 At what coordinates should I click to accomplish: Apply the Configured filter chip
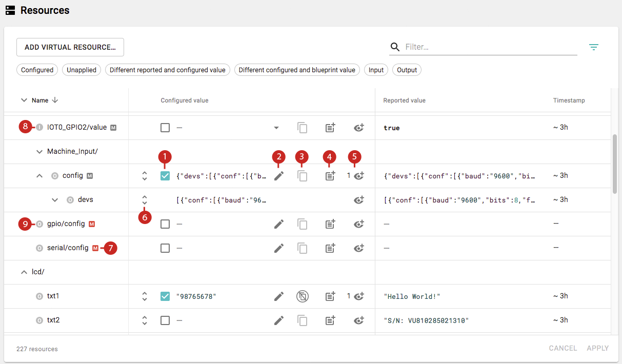point(37,70)
